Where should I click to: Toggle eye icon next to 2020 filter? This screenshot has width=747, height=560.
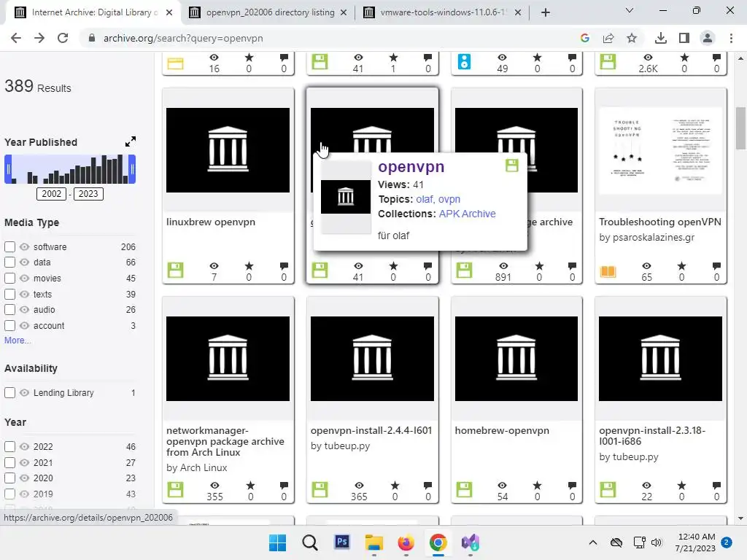(x=24, y=478)
